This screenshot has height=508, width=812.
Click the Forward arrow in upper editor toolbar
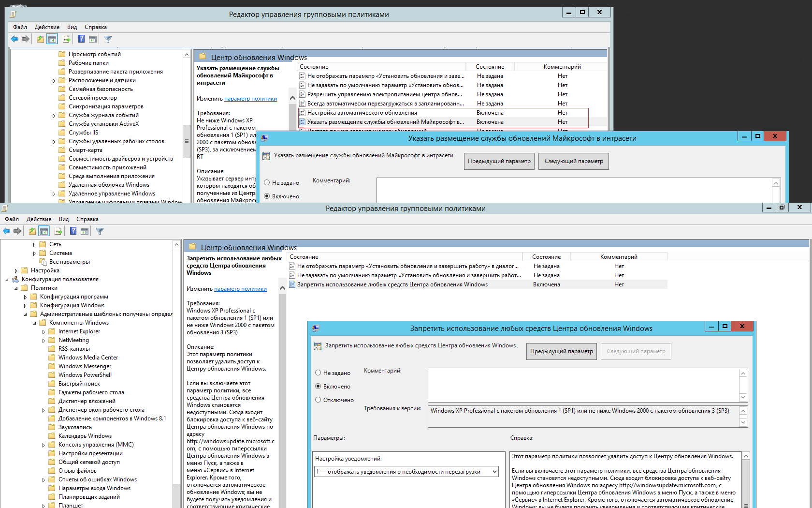(x=26, y=39)
